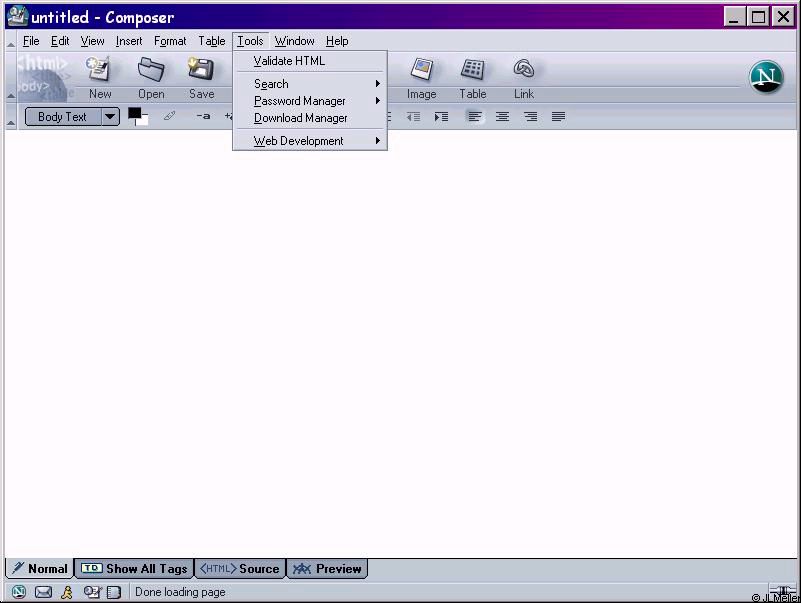Open Instant Messenger from the status bar
This screenshot has height=603, width=801.
click(x=67, y=592)
